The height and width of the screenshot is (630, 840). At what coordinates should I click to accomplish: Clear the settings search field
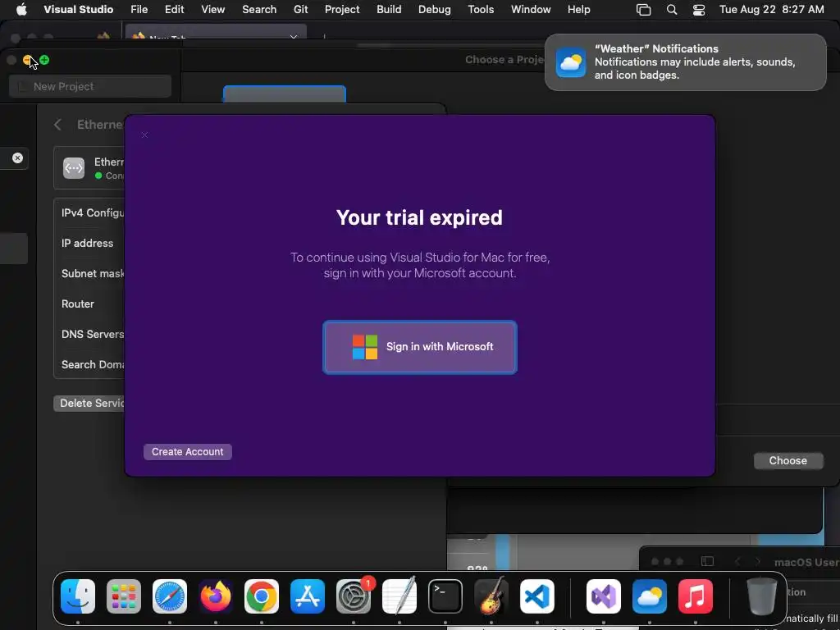(x=18, y=158)
